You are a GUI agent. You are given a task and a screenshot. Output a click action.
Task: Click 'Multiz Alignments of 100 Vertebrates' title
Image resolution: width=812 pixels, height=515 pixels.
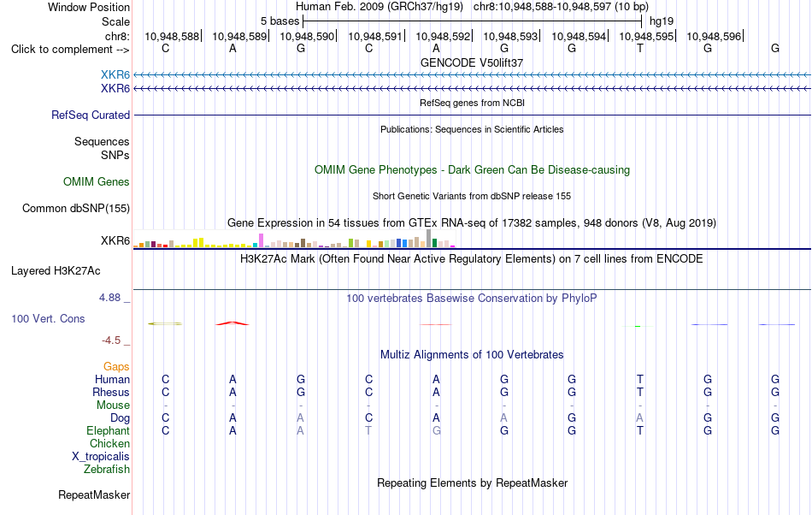(472, 355)
